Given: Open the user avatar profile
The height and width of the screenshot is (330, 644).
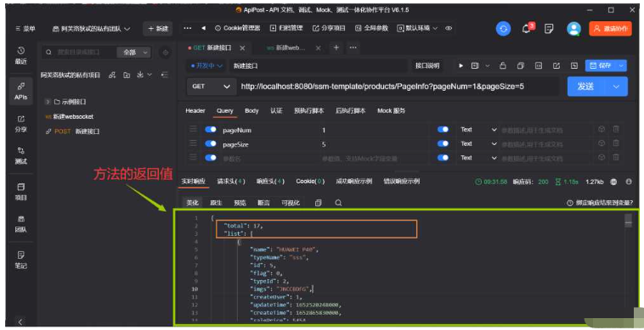Looking at the screenshot, I should [573, 29].
